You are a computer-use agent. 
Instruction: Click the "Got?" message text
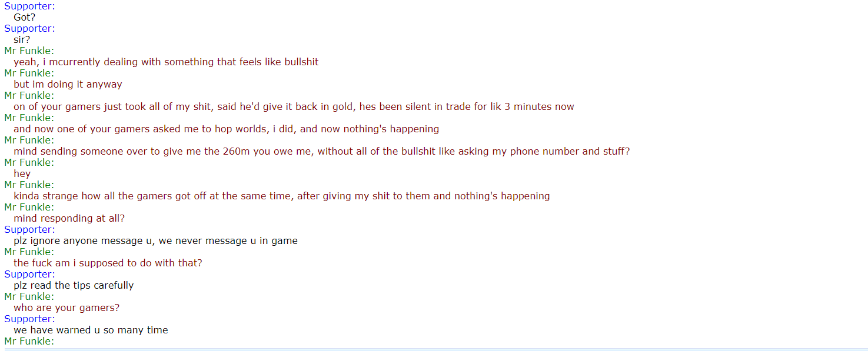point(25,17)
